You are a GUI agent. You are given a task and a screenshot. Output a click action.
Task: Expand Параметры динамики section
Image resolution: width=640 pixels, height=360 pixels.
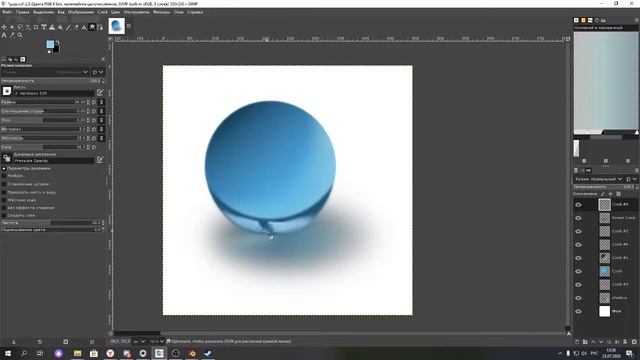pyautogui.click(x=4, y=168)
